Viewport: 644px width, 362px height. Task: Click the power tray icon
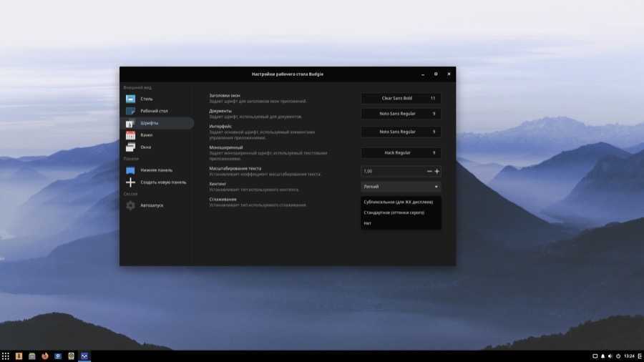pos(618,356)
